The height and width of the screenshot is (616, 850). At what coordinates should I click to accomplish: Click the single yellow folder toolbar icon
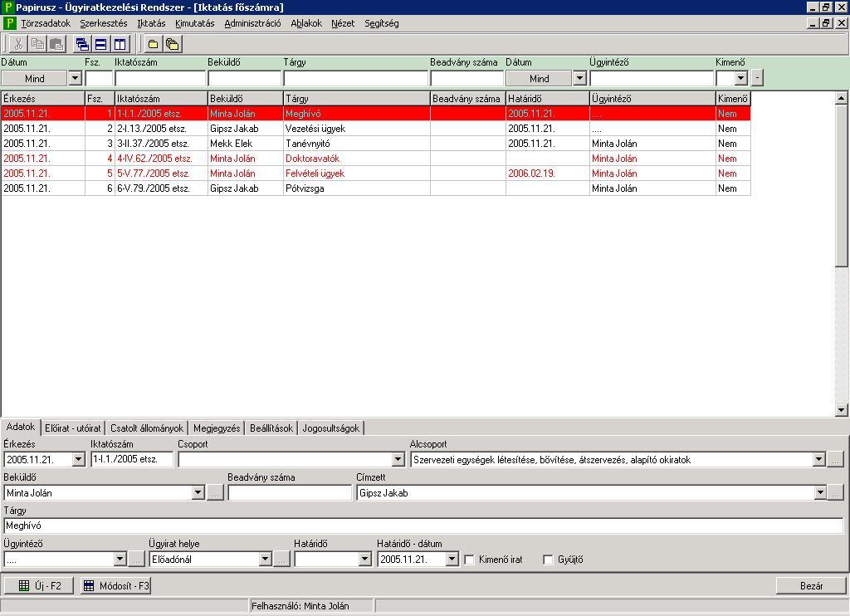tap(154, 44)
